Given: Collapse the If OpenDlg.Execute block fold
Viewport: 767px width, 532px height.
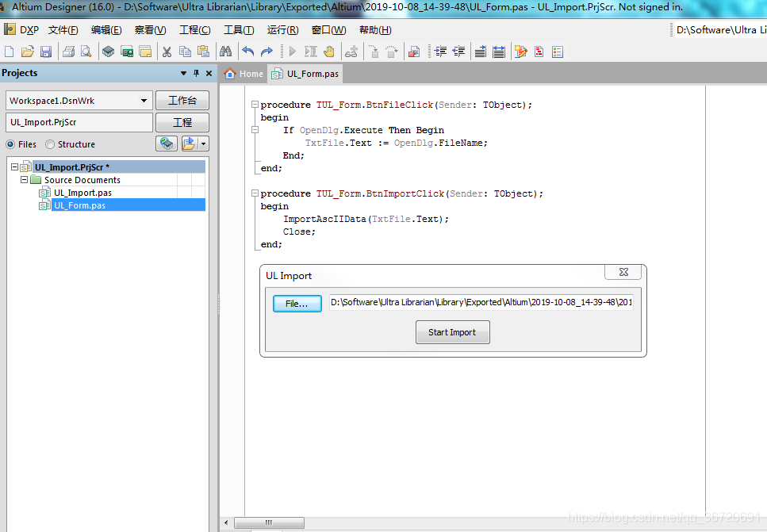Looking at the screenshot, I should 255,130.
